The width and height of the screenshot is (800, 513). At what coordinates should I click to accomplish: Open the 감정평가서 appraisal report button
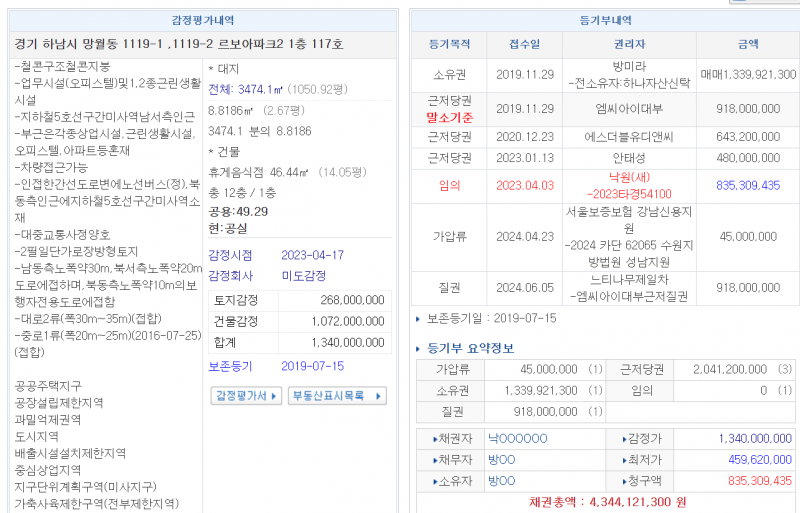[243, 396]
